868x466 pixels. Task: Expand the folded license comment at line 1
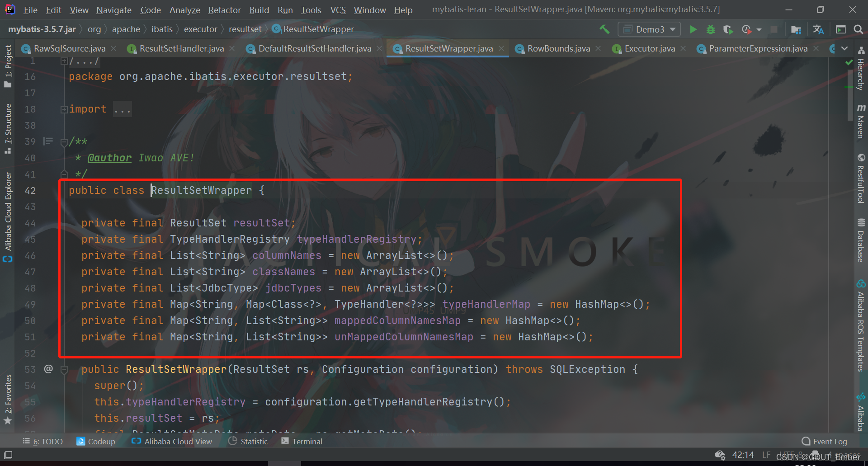point(64,61)
